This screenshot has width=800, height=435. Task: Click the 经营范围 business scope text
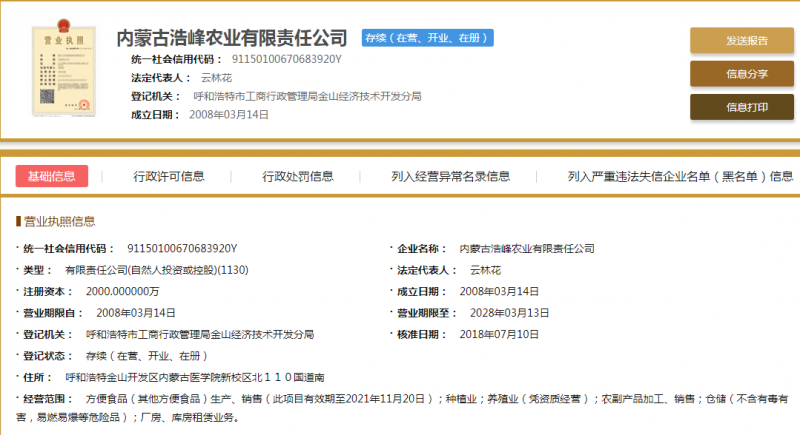coord(402,408)
